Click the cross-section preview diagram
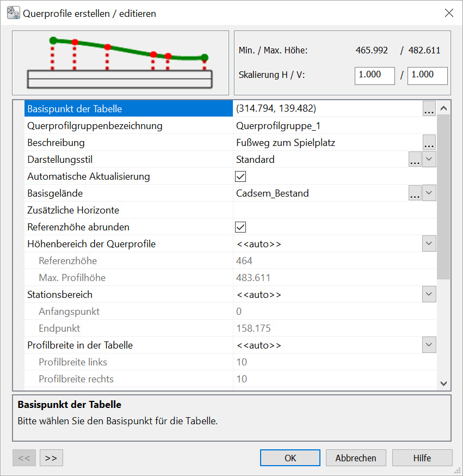The height and width of the screenshot is (476, 463). (x=120, y=63)
